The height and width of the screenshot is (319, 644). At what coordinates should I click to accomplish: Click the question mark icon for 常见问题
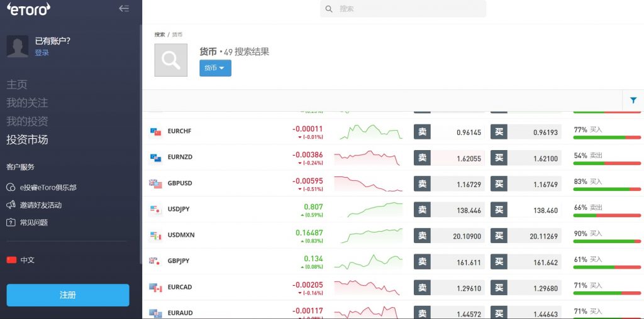(11, 223)
